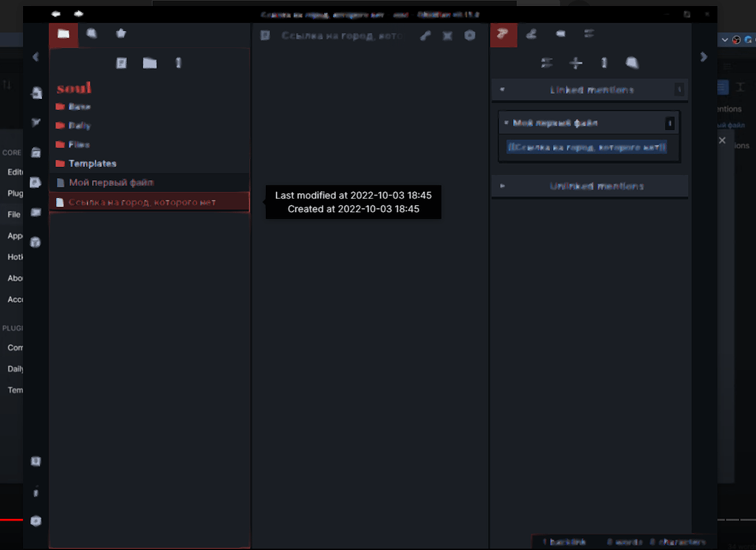756x550 pixels.
Task: Select the search tab in left sidebar
Action: [92, 34]
